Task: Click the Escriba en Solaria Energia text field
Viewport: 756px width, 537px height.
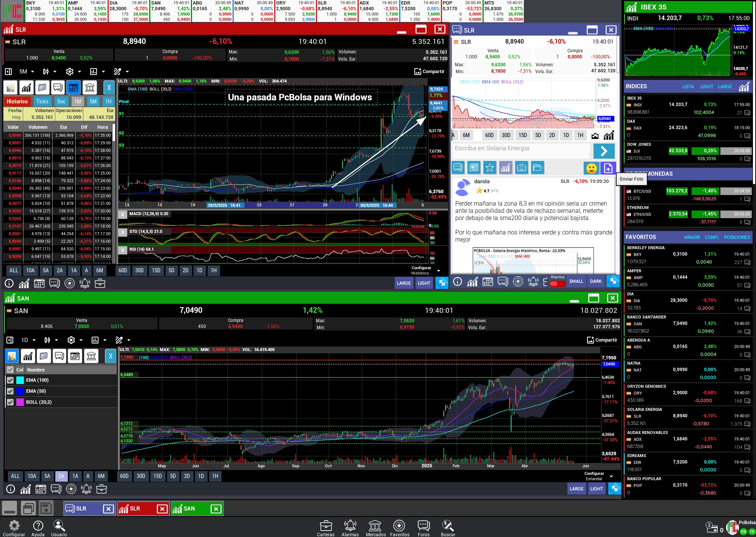Action: point(521,150)
